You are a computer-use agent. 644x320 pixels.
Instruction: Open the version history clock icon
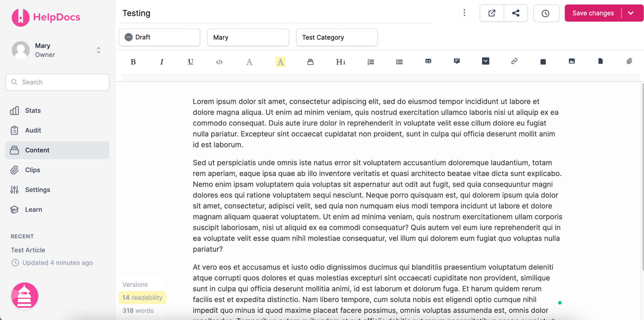(x=546, y=13)
